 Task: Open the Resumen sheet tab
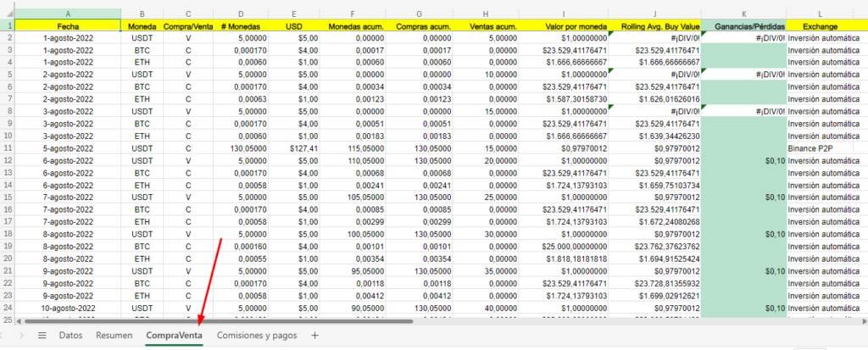(x=114, y=336)
